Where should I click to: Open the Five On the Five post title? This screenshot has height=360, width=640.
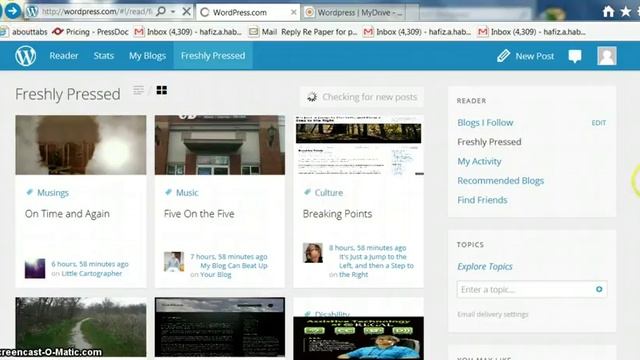pyautogui.click(x=199, y=214)
